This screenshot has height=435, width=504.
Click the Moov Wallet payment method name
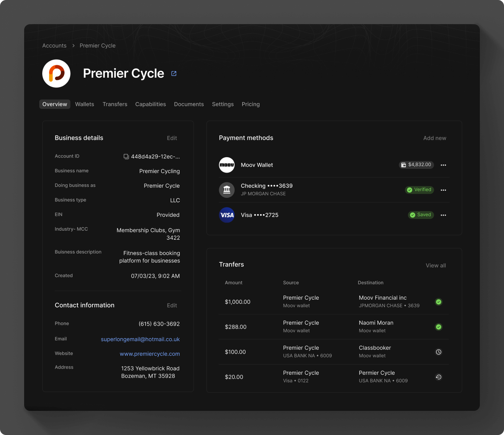click(257, 165)
